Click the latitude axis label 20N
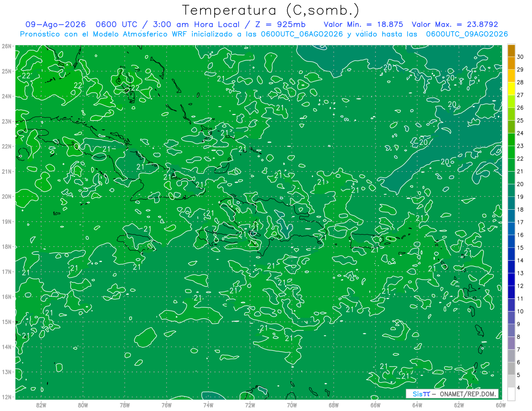Image resolution: width=532 pixels, height=411 pixels. [6, 196]
